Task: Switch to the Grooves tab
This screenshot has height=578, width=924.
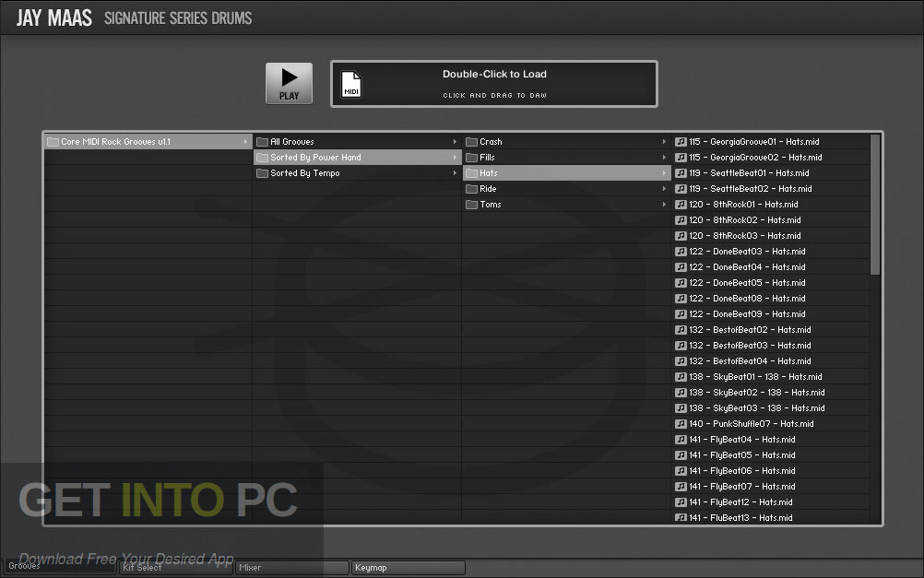Action: [x=59, y=567]
